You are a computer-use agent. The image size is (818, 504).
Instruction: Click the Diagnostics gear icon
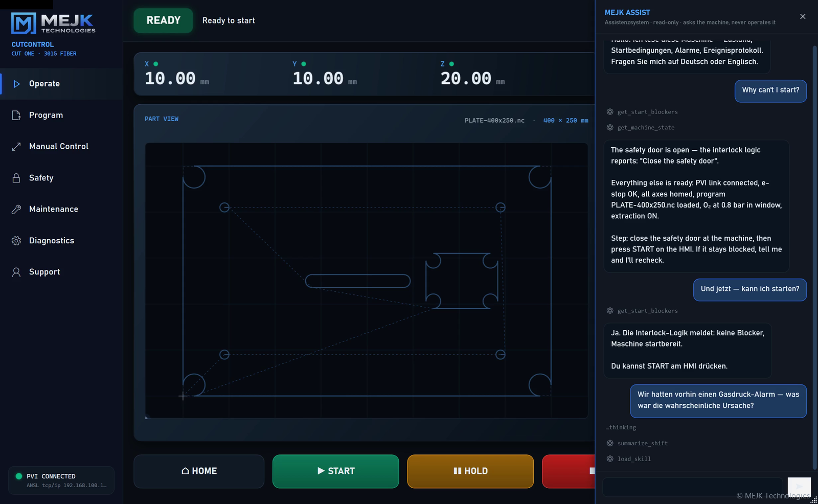pos(16,241)
